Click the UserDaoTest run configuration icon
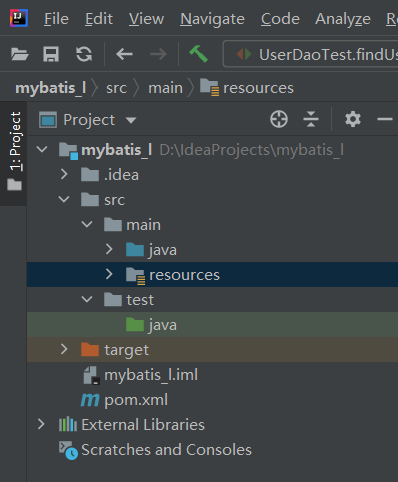This screenshot has height=482, width=398. [244, 54]
